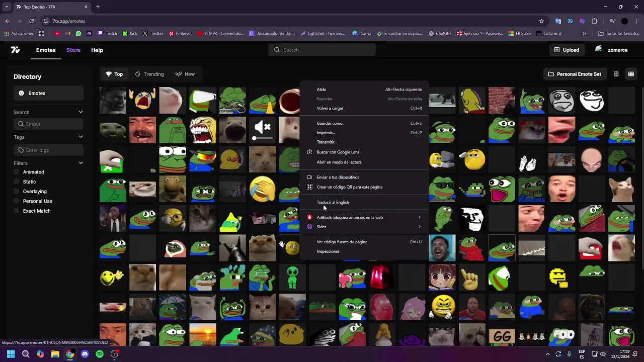Expand Sider submenu in context menu
The height and width of the screenshot is (362, 644).
tap(364, 227)
